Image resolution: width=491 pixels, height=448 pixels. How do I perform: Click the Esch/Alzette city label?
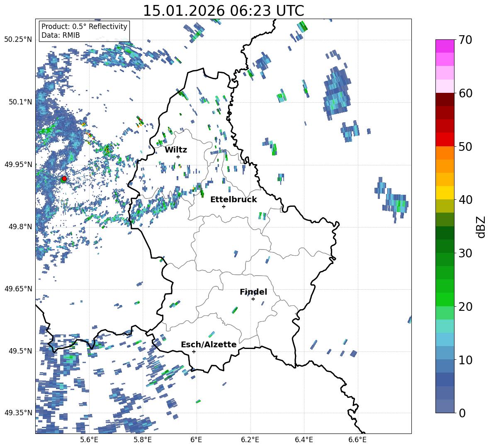coord(209,345)
